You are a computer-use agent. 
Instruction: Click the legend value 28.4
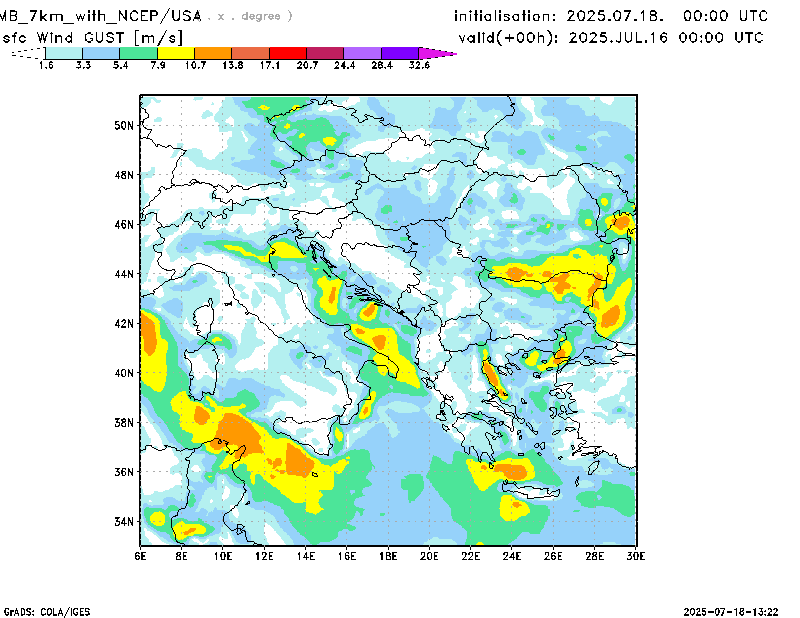click(382, 65)
